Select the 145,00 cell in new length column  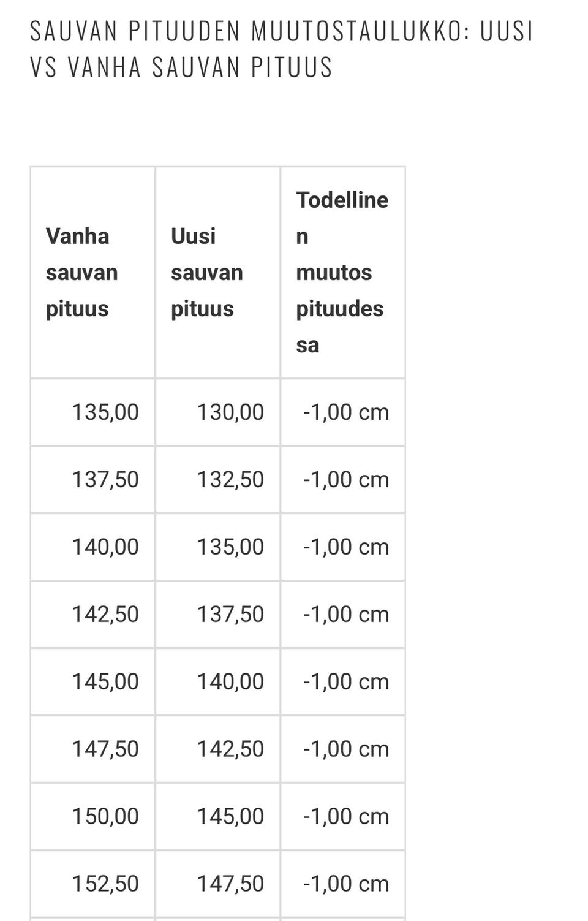click(230, 816)
